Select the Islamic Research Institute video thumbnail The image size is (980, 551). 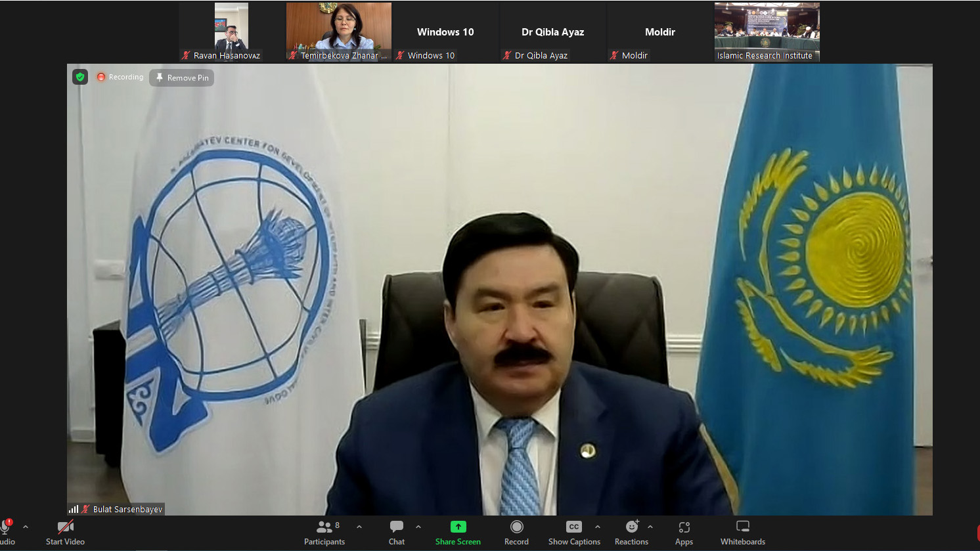pos(767,32)
